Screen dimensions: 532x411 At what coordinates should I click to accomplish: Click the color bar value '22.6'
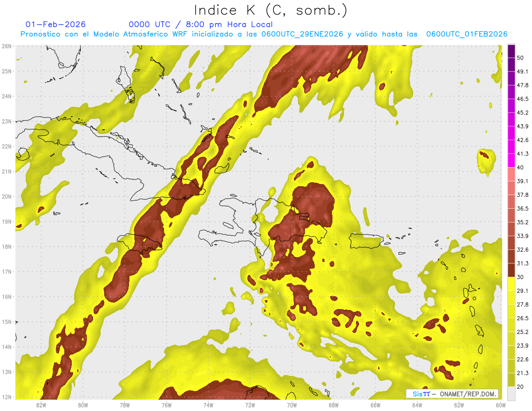[x=523, y=360]
